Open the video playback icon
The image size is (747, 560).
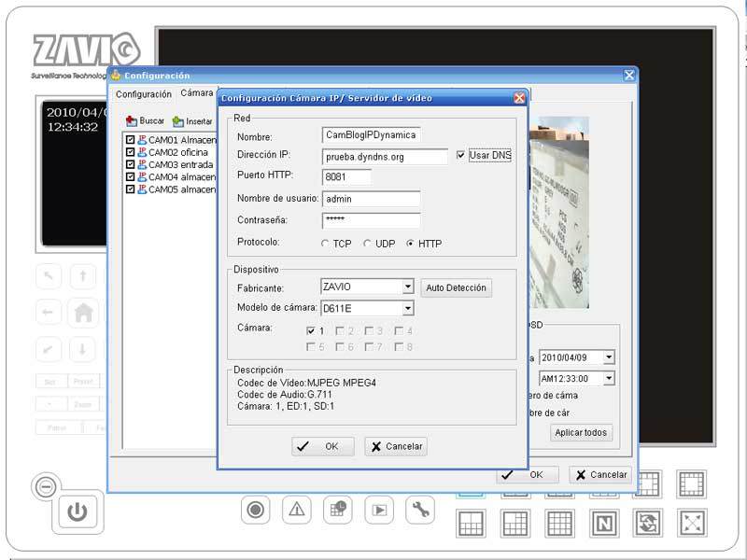[379, 510]
